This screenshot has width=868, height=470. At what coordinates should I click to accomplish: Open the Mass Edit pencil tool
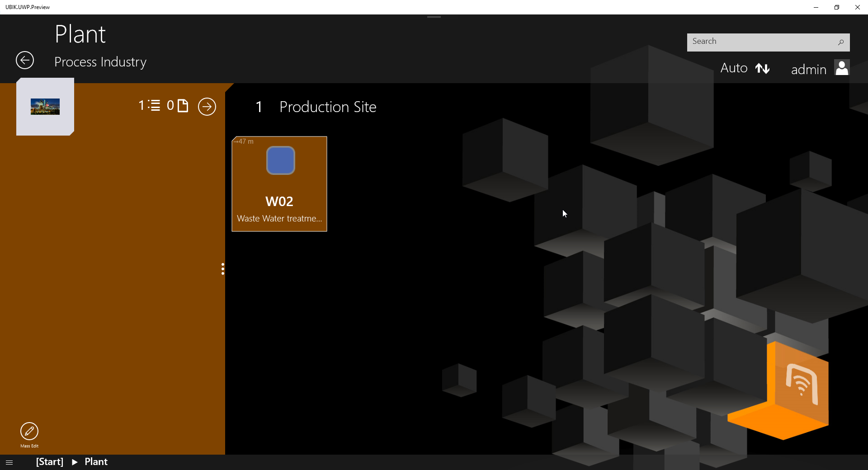point(29,432)
